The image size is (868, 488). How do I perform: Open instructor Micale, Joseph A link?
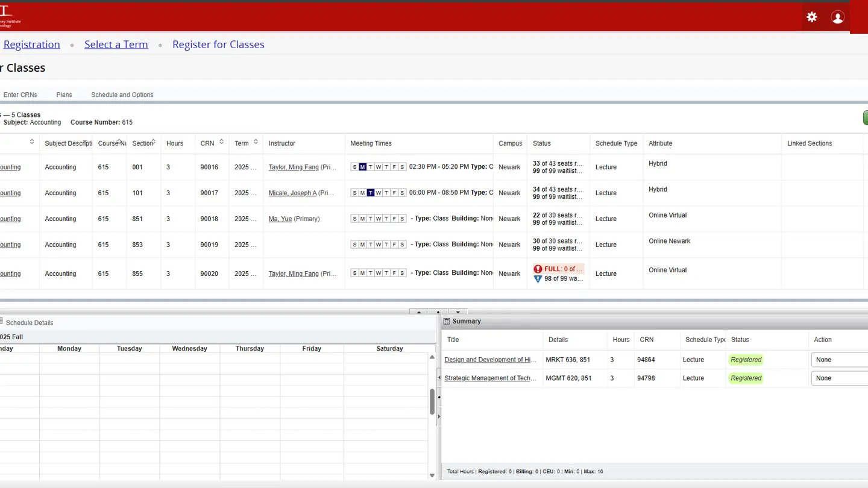(x=292, y=193)
